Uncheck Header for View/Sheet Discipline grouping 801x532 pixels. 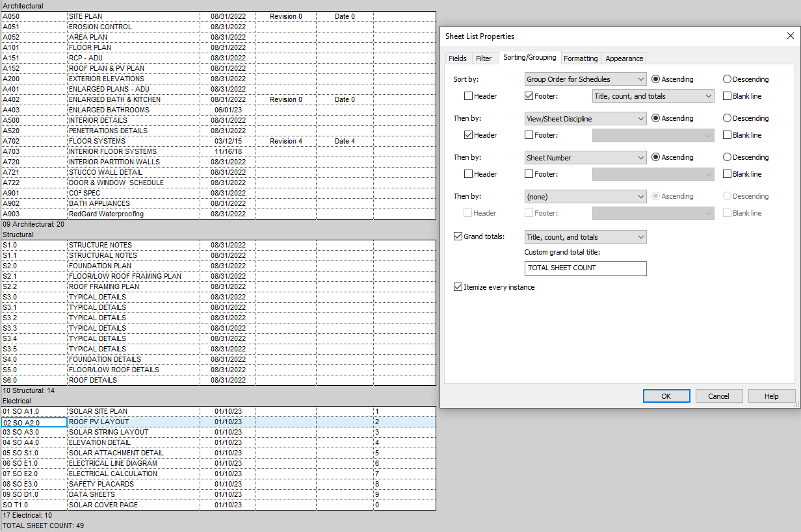pos(467,134)
